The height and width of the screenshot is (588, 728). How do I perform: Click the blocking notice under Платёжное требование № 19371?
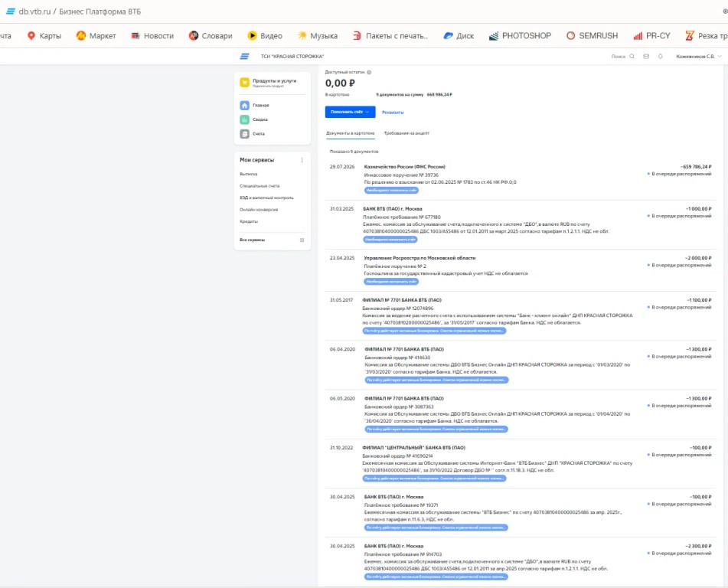click(436, 528)
